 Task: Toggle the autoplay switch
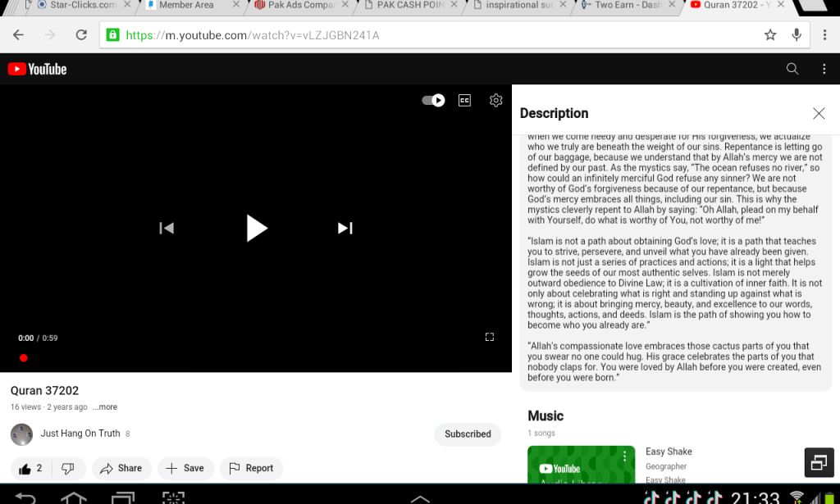433,100
